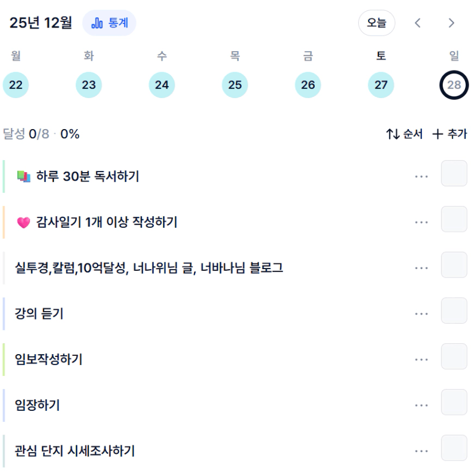Image resolution: width=476 pixels, height=474 pixels.
Task: Click the green color bar beside 임보작성하기
Action: tap(4, 360)
